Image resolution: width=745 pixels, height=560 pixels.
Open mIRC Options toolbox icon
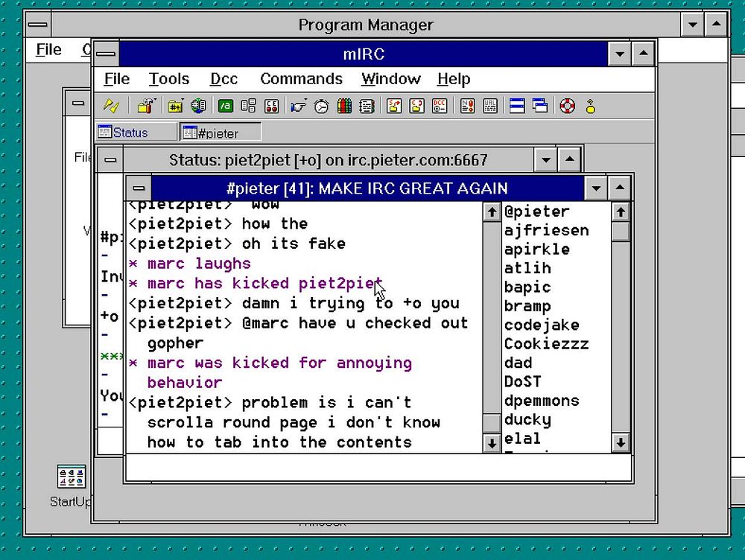click(146, 106)
